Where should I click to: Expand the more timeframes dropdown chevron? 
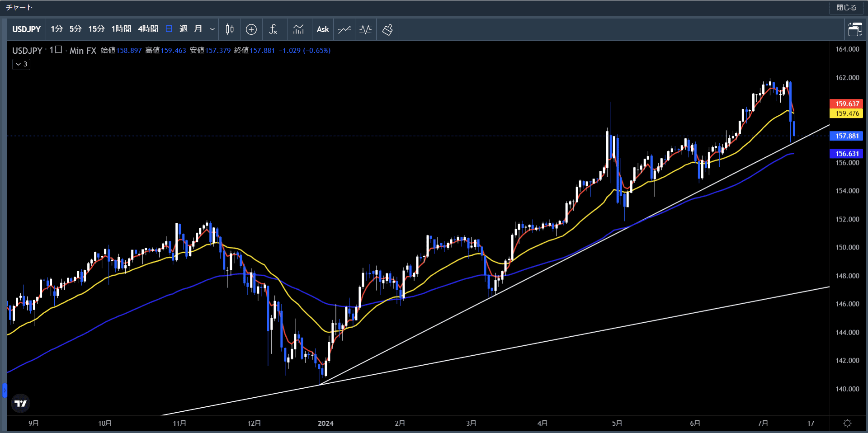pyautogui.click(x=212, y=29)
